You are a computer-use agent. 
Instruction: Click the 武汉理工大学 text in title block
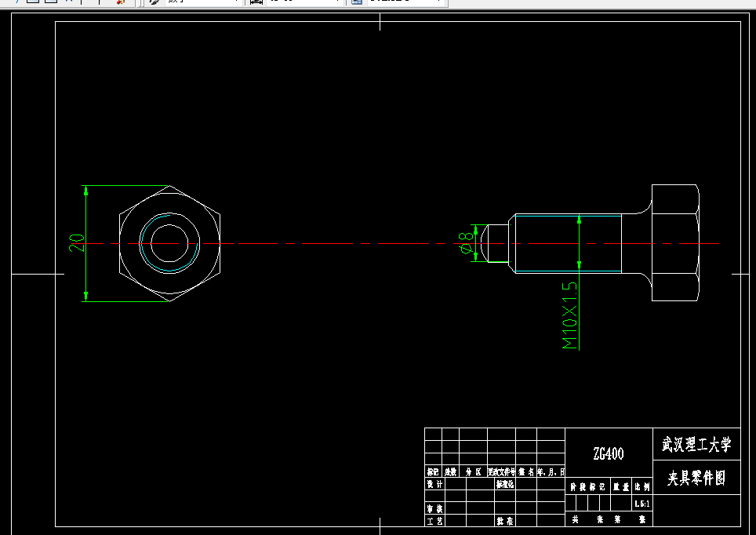(x=696, y=444)
